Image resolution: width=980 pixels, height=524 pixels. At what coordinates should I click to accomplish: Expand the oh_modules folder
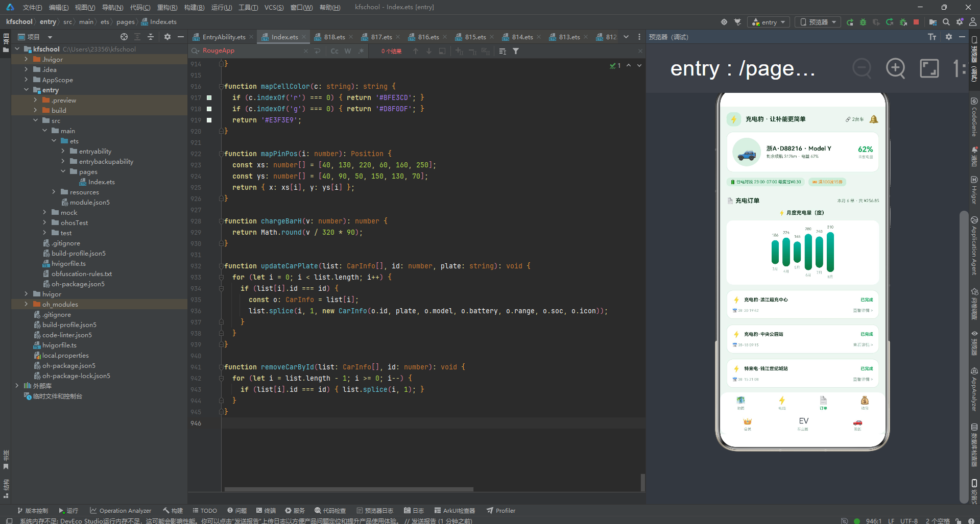tap(26, 304)
